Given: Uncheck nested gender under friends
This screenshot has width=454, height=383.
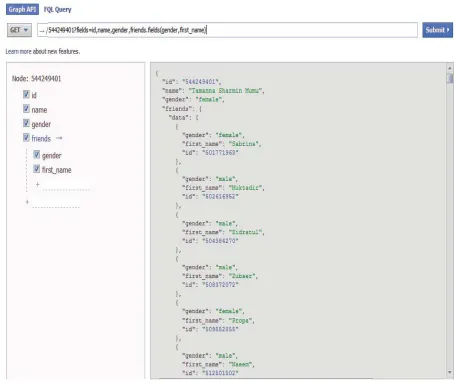Looking at the screenshot, I should pos(37,155).
